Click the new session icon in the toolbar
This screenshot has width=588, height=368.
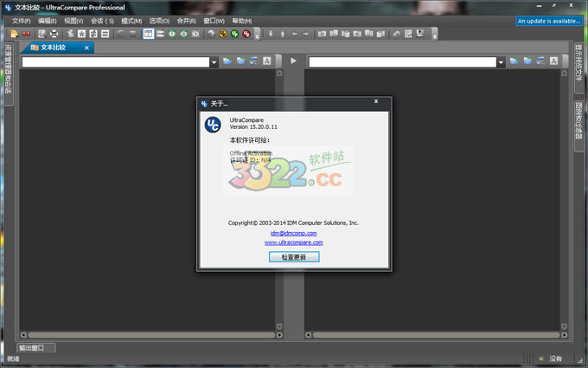[14, 34]
